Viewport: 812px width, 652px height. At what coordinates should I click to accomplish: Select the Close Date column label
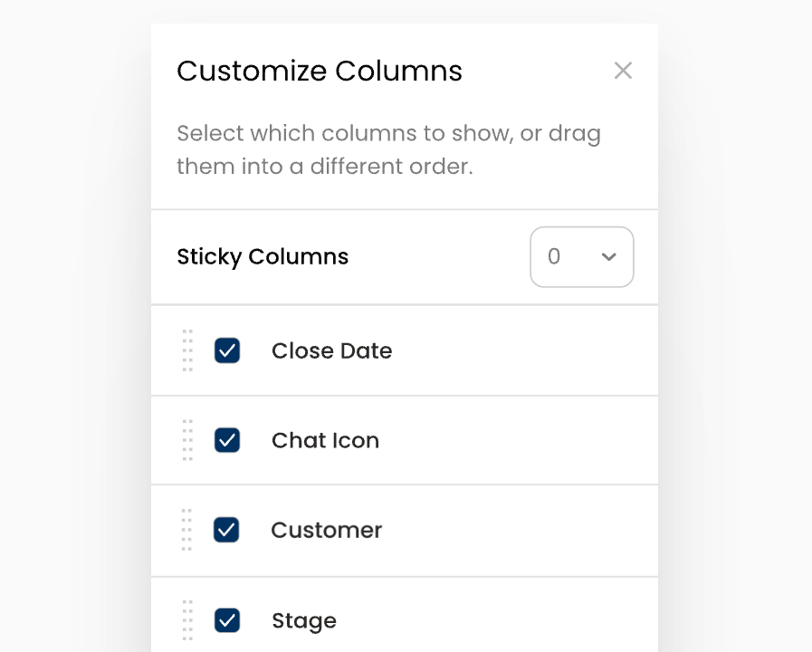[x=331, y=350]
